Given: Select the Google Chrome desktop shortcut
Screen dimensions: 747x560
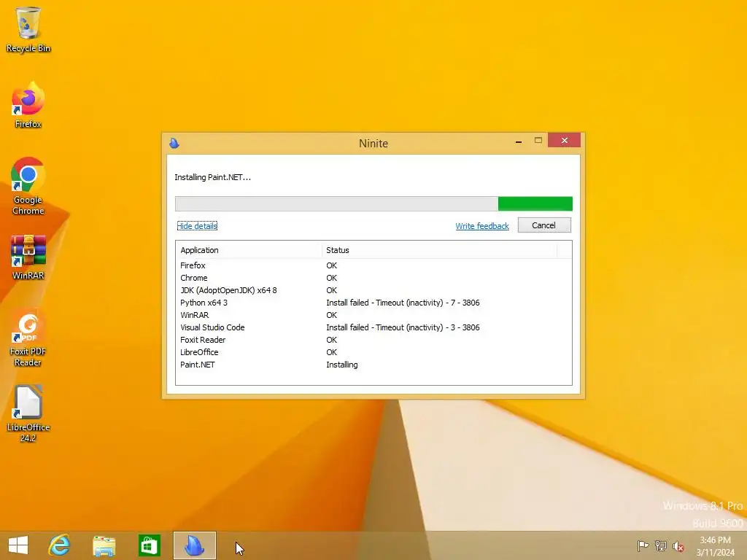Looking at the screenshot, I should click(28, 186).
